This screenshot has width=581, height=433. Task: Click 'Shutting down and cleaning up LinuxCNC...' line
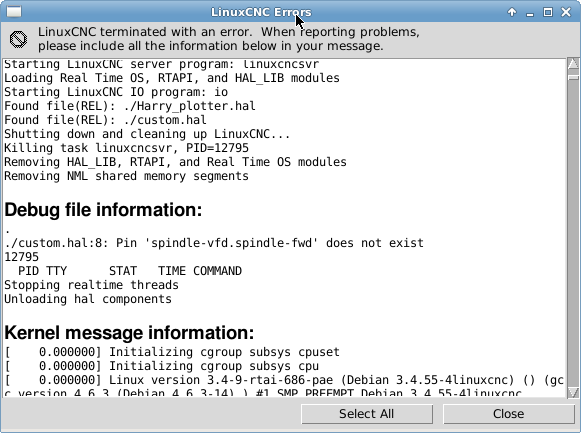[147, 134]
